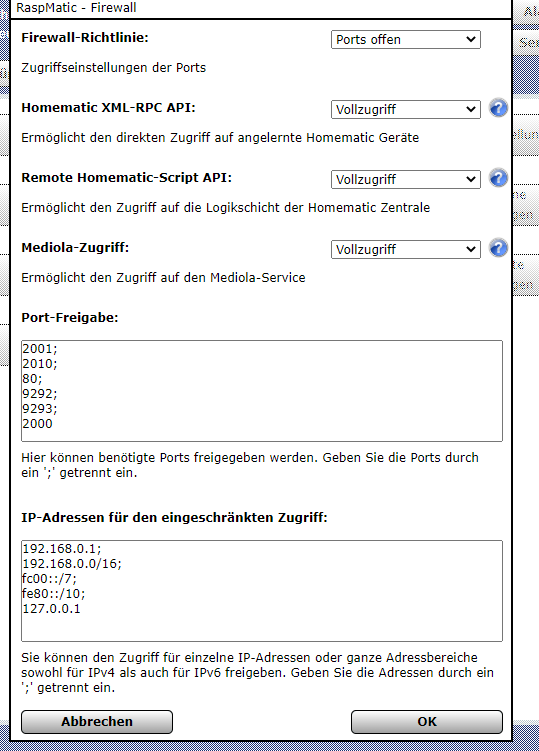The image size is (539, 751).
Task: Expand the Homematic XML-RPC API access dropdown
Action: pyautogui.click(x=405, y=110)
